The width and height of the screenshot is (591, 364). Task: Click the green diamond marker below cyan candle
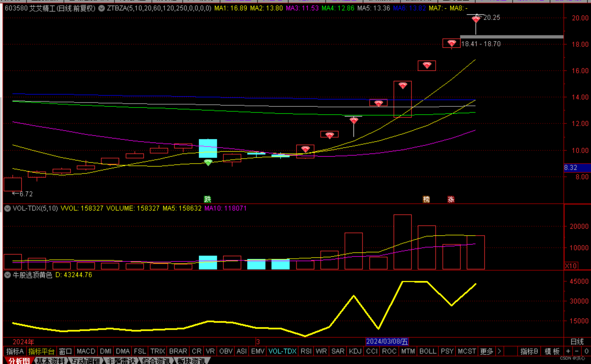point(208,162)
